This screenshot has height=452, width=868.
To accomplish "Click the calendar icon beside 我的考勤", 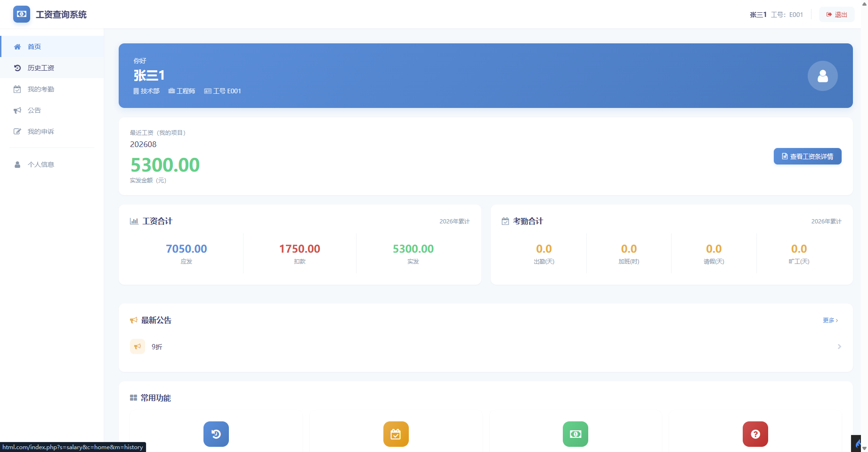I will point(17,89).
